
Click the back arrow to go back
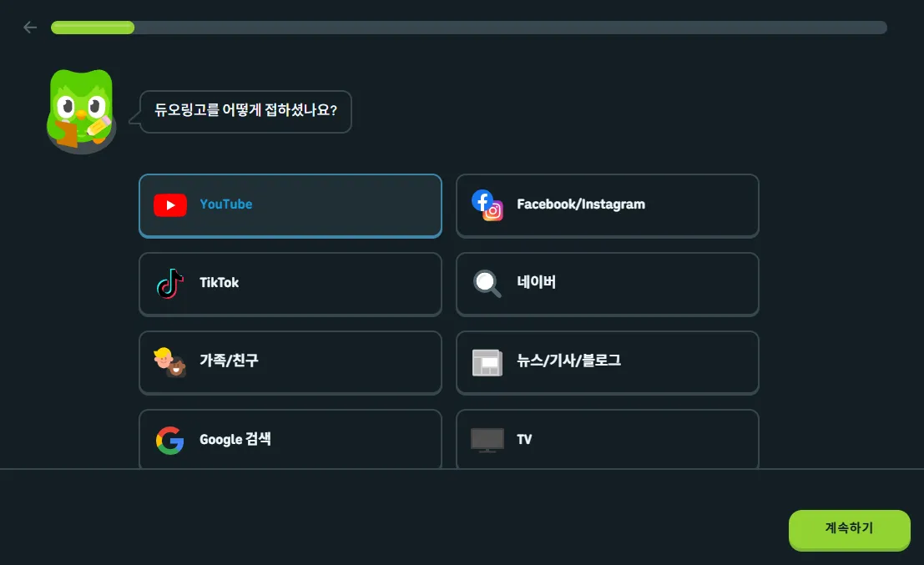29,27
